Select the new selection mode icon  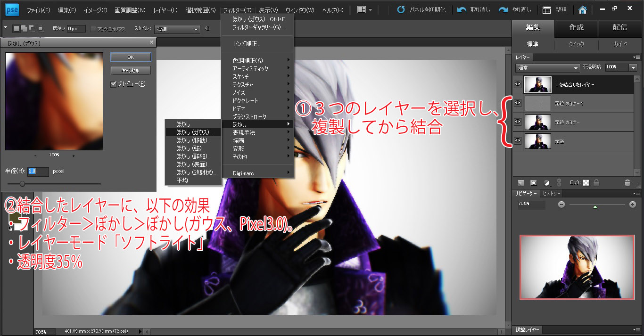pyautogui.click(x=17, y=29)
